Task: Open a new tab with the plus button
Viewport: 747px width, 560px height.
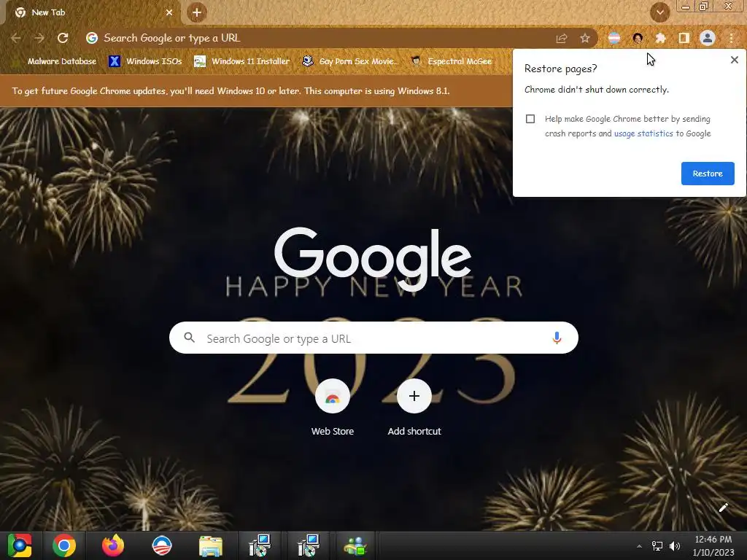Action: click(x=197, y=12)
